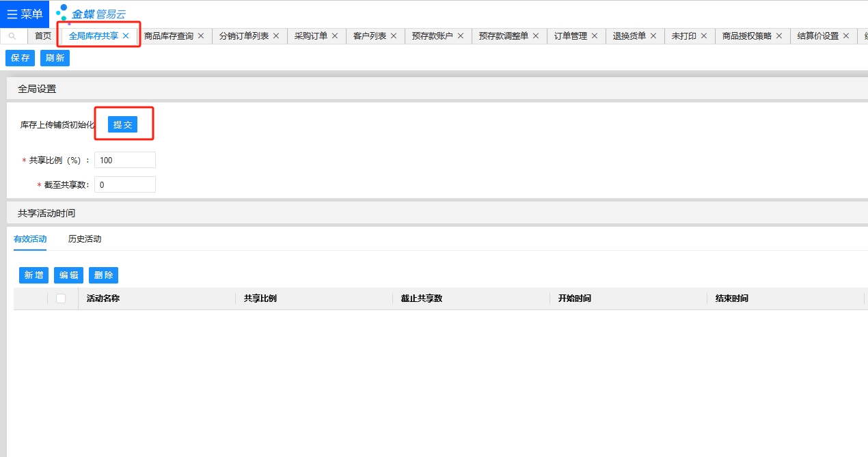This screenshot has width=868, height=457.
Task: Close the 订单管理 tab
Action: click(595, 36)
